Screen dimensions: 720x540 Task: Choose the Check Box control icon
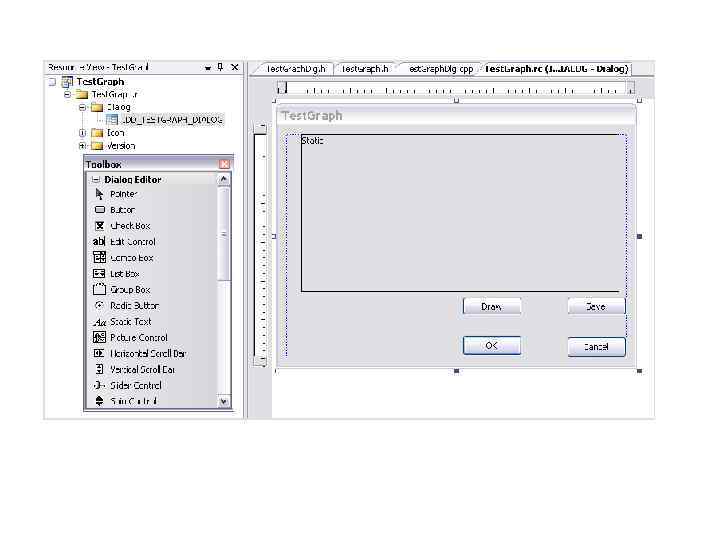99,225
